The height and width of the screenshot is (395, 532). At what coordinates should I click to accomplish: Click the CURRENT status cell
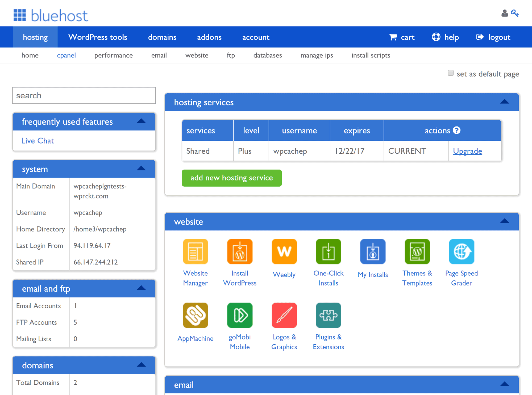click(416, 151)
